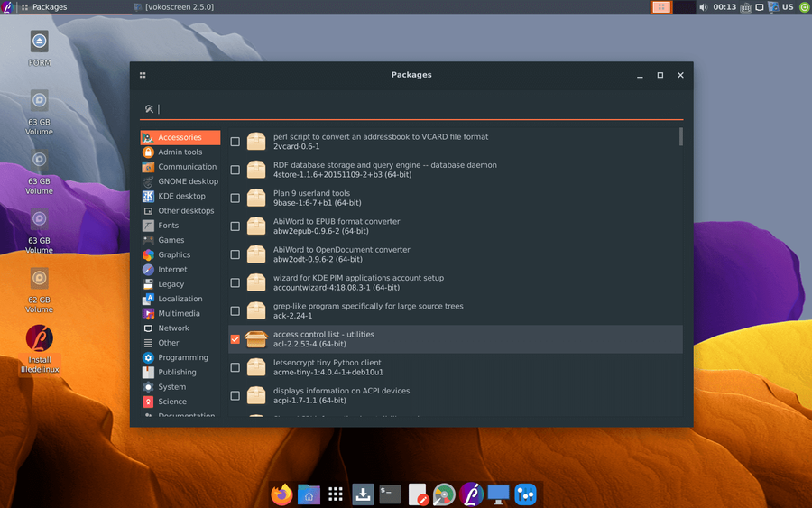Enable the acme-tiny package checkbox
The image size is (812, 508).
click(235, 367)
